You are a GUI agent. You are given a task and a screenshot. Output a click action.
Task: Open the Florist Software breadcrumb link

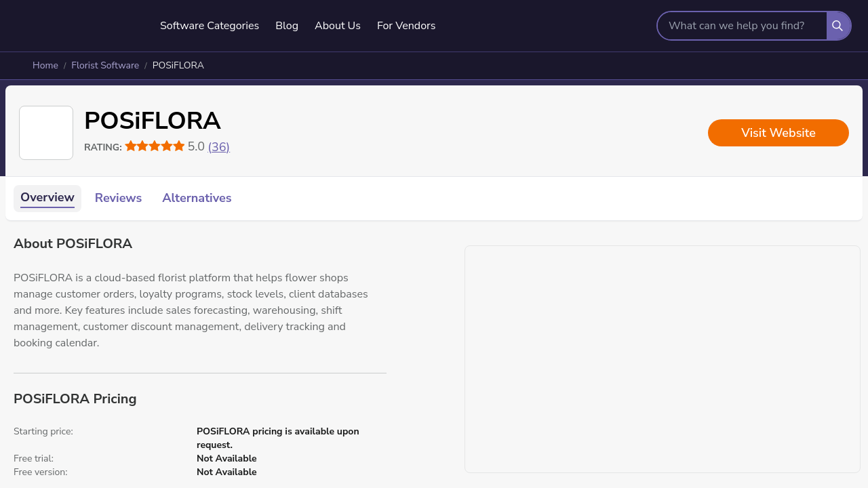(x=105, y=66)
